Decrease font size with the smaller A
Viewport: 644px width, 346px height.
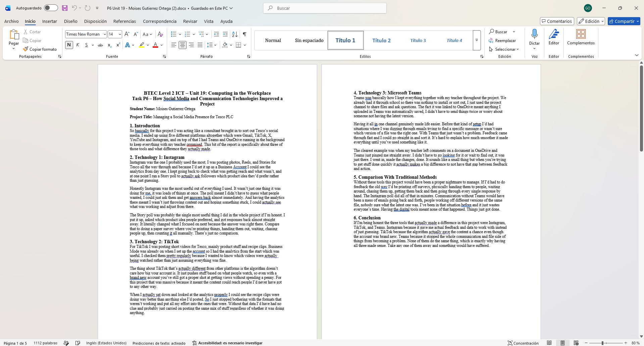tap(136, 34)
